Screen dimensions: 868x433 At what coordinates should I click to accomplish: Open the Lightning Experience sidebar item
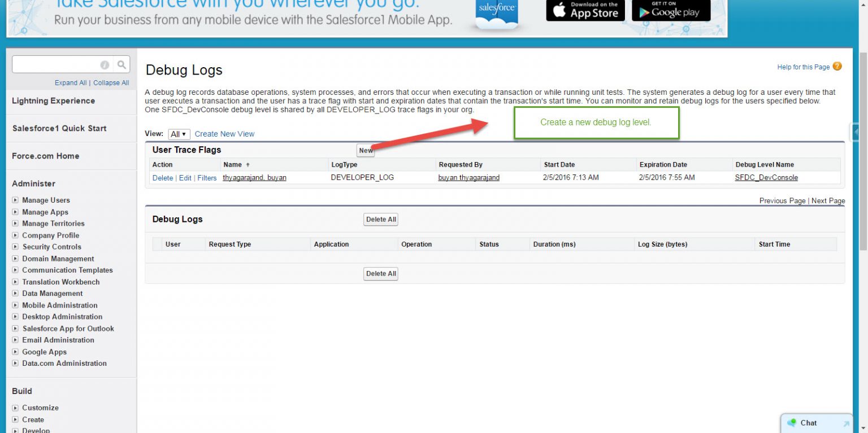(x=53, y=100)
